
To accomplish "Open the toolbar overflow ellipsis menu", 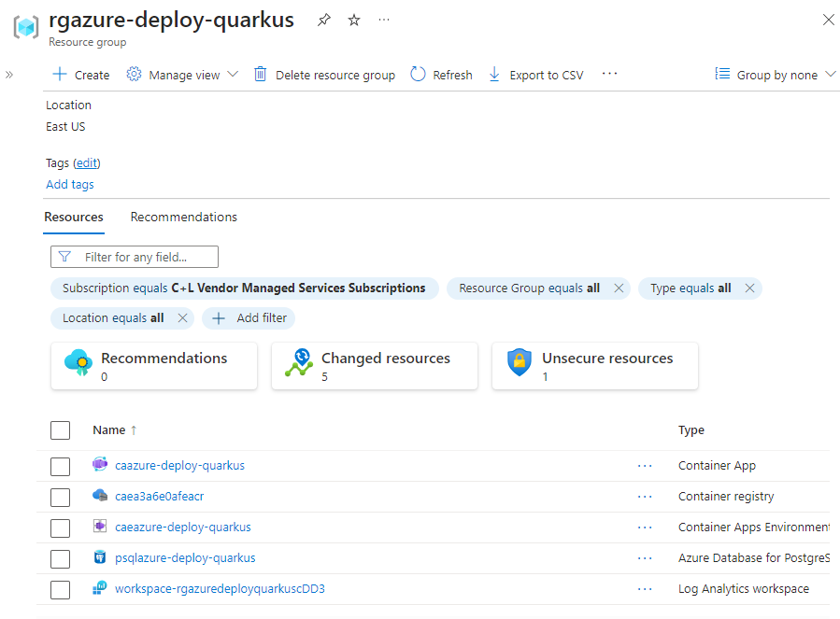I will [609, 75].
